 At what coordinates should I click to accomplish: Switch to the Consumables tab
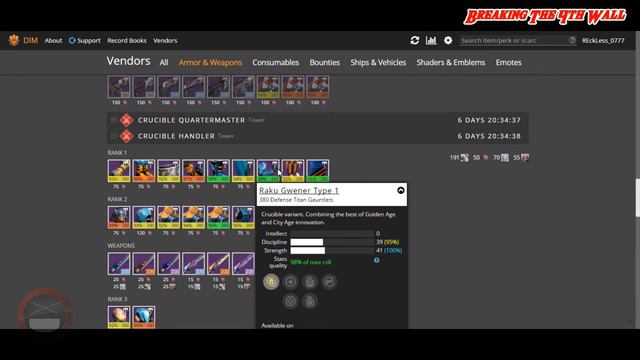pyautogui.click(x=276, y=62)
